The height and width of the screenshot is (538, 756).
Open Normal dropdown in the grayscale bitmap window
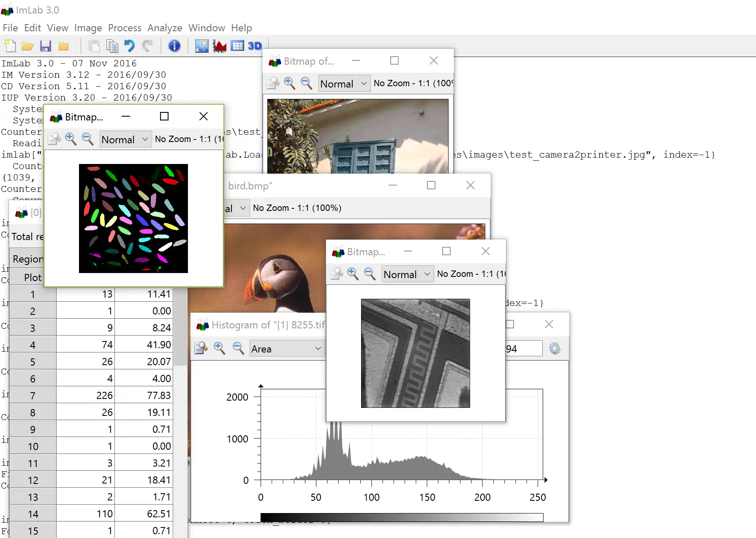pos(407,274)
